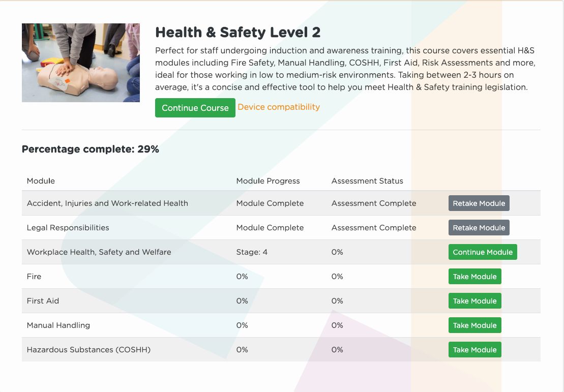564x392 pixels.
Task: Retake the Accident, Injuries and Work-related Health module
Action: (479, 203)
